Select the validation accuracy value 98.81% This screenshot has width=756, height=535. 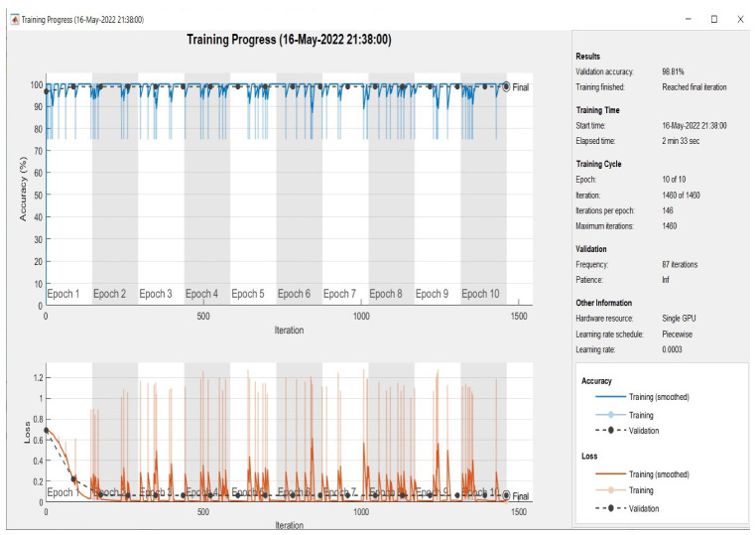click(x=673, y=71)
